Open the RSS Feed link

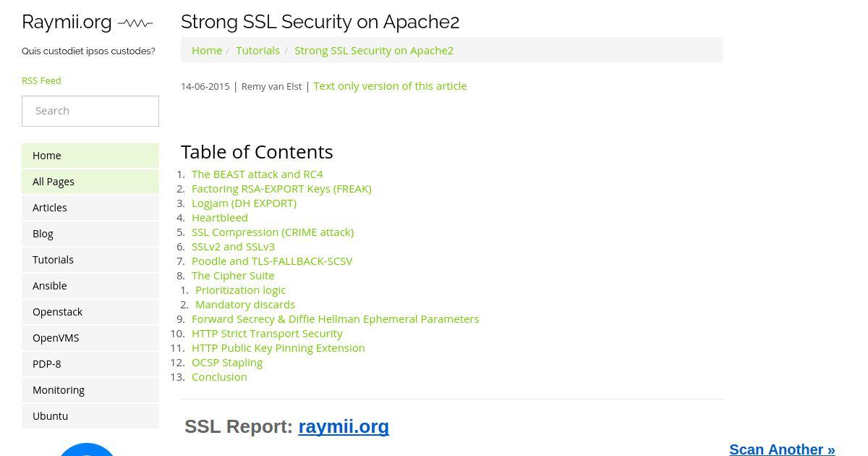coord(41,80)
